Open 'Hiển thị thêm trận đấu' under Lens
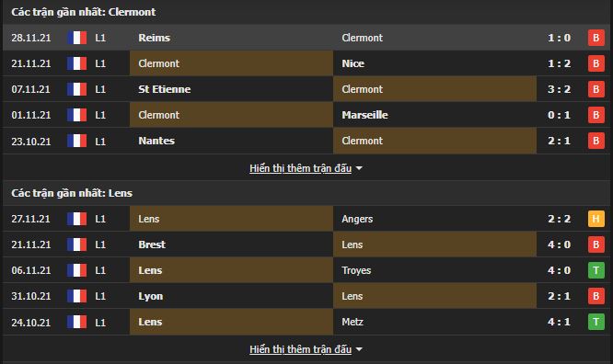Viewport: 613px width, 364px height. (300, 349)
